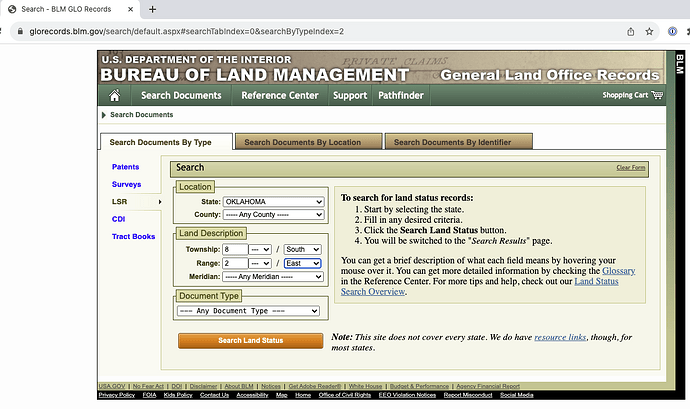The width and height of the screenshot is (690, 409).
Task: Click the Search Documents breadcrumb
Action: coord(141,115)
